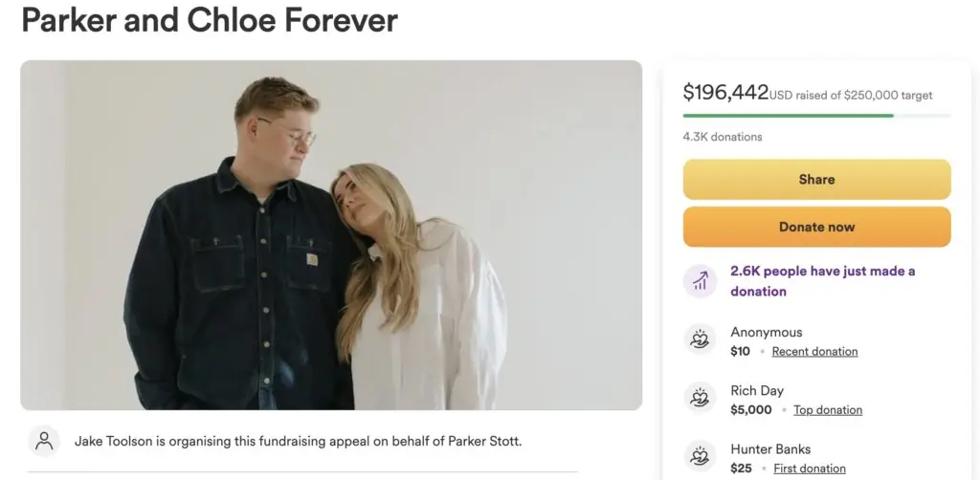
Task: Click the $5,000 donation amount
Action: point(751,410)
